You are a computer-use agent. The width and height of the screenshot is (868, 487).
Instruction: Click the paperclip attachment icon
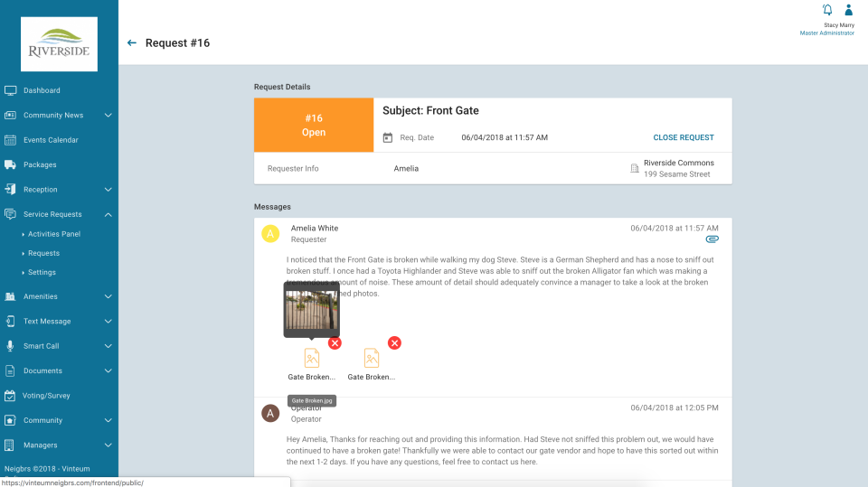point(712,239)
